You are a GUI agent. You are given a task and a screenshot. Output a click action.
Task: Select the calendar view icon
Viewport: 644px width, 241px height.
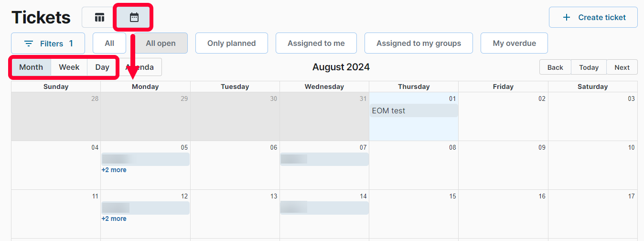tap(134, 18)
